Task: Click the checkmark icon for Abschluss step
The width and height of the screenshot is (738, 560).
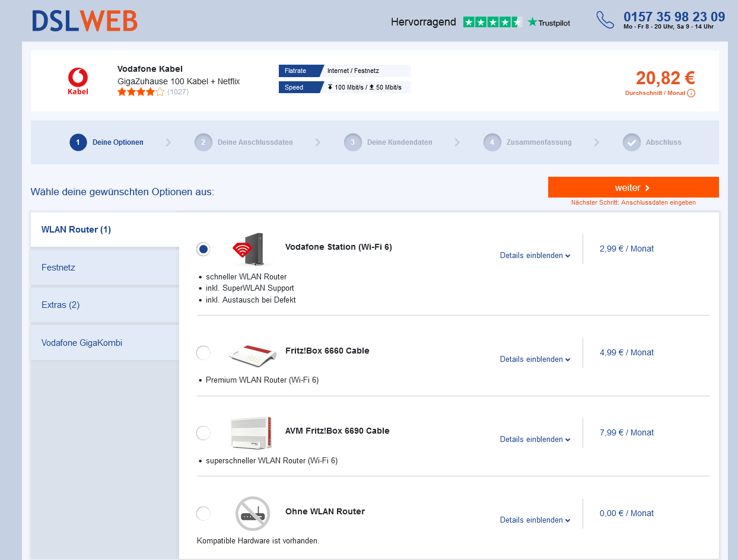Action: click(x=631, y=142)
